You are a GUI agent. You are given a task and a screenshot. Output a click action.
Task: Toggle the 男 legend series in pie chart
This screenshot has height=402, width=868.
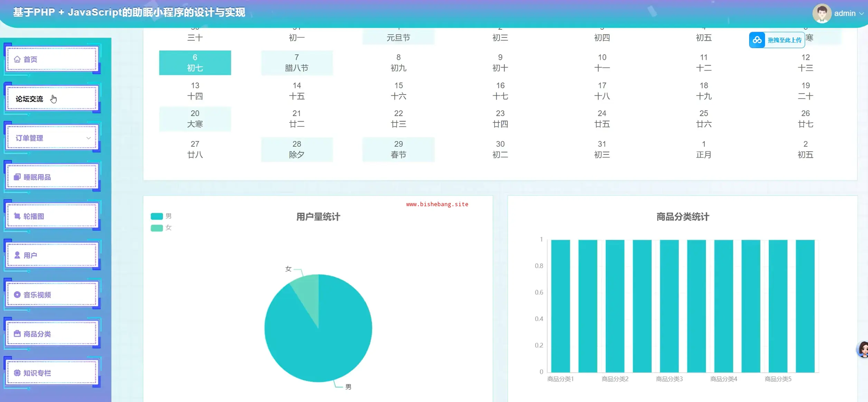click(157, 216)
